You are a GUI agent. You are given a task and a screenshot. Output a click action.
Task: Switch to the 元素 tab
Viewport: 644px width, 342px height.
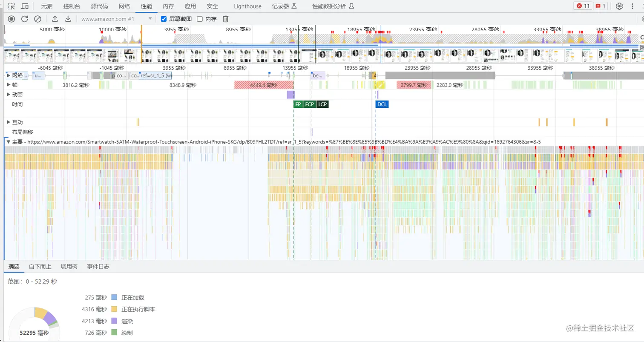pos(47,6)
